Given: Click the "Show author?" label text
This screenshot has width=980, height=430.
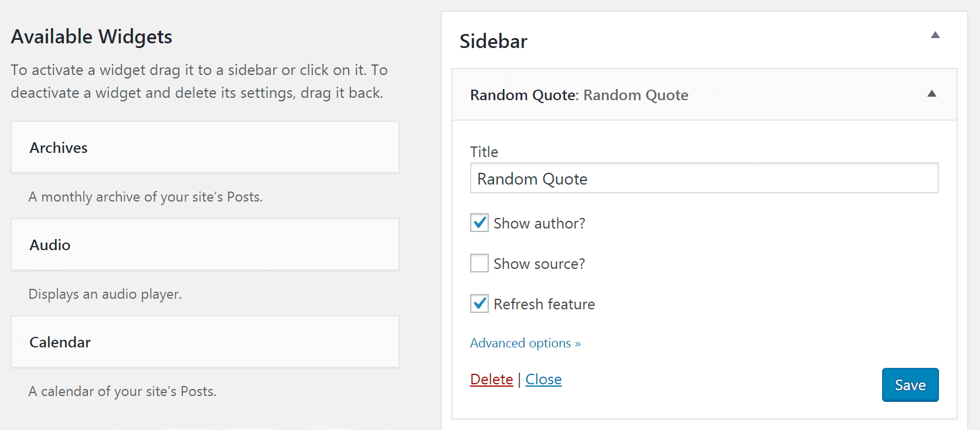Looking at the screenshot, I should (x=539, y=223).
